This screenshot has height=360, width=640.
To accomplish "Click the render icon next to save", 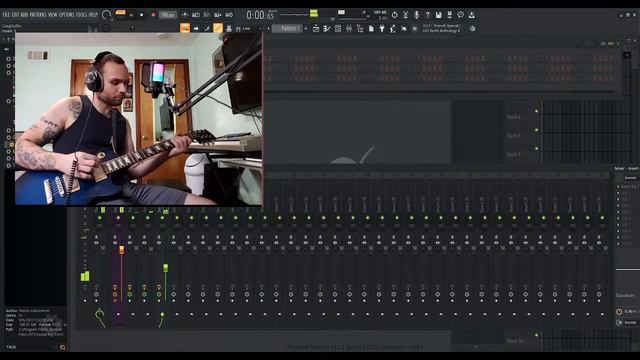I will click(x=449, y=15).
